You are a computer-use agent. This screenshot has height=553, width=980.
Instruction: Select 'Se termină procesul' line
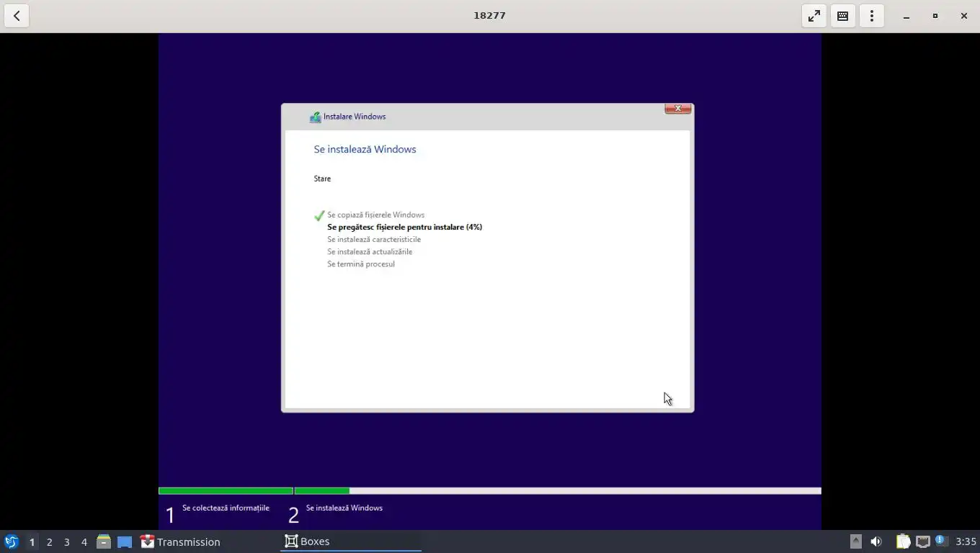pyautogui.click(x=361, y=264)
